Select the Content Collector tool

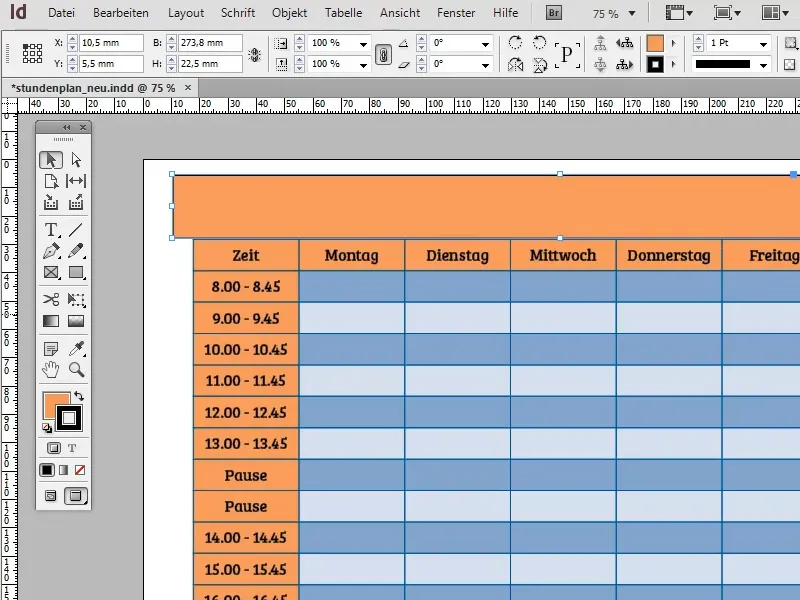pyautogui.click(x=51, y=203)
